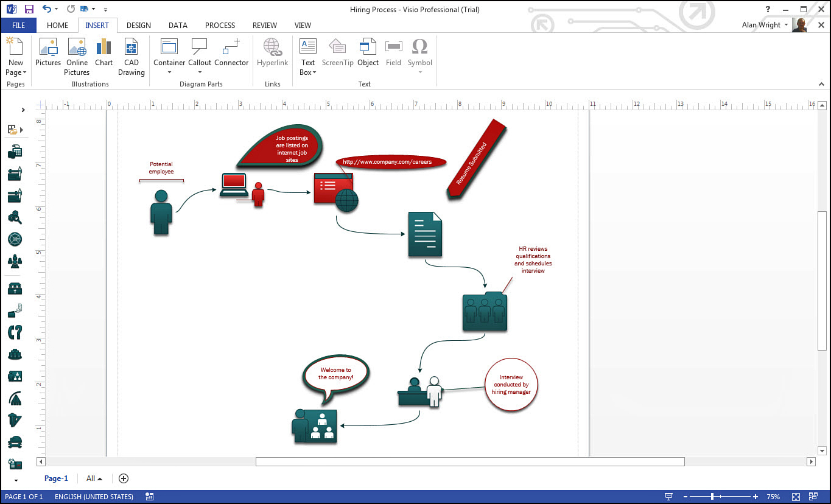The width and height of the screenshot is (831, 504).
Task: Click ENGLISH (UNITED STATES) language indicator
Action: point(94,497)
